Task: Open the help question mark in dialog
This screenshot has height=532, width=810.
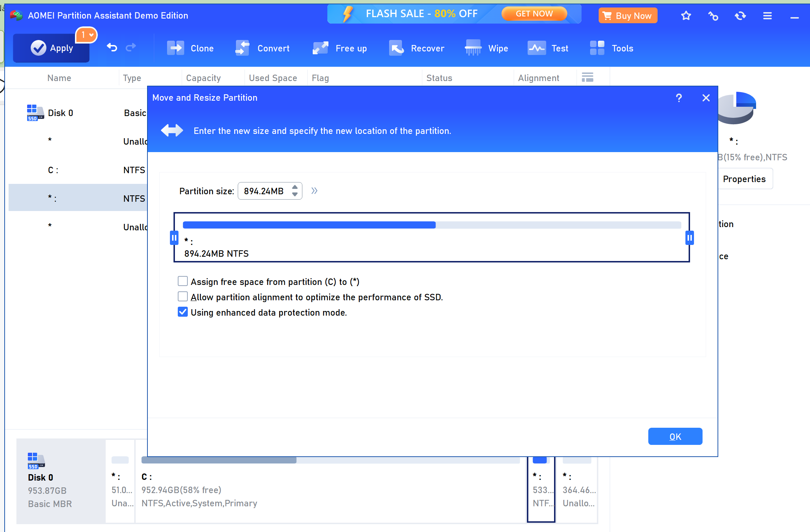Action: tap(679, 98)
